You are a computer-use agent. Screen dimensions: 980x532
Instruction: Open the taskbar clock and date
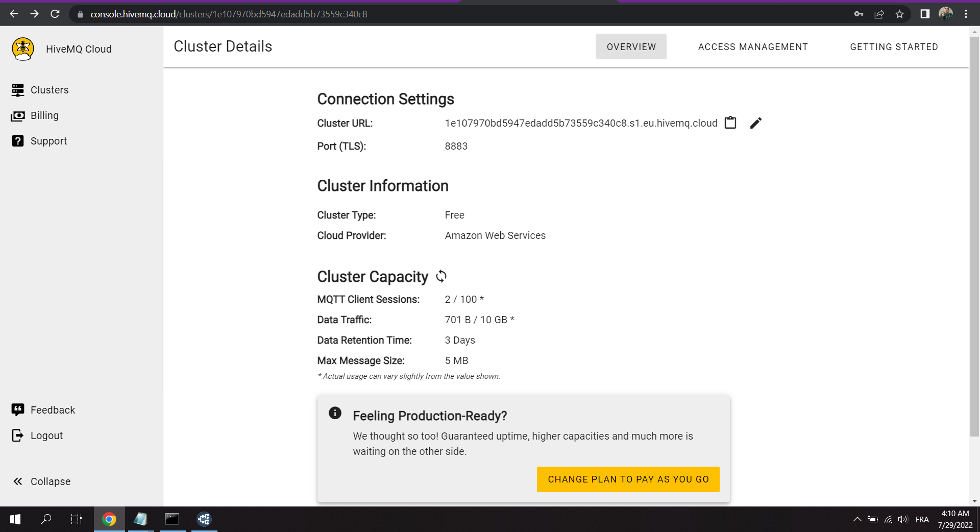coord(955,519)
